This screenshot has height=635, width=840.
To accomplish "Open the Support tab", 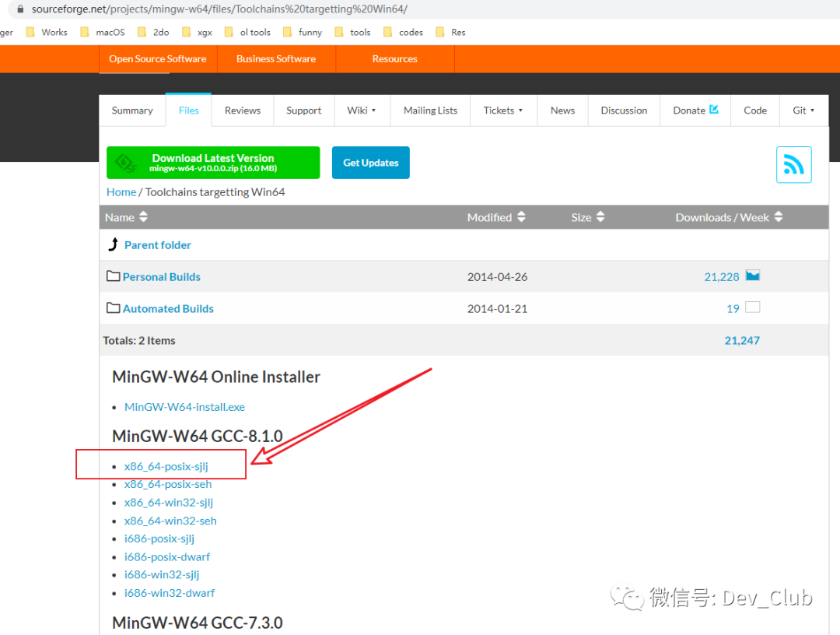I will [x=304, y=110].
